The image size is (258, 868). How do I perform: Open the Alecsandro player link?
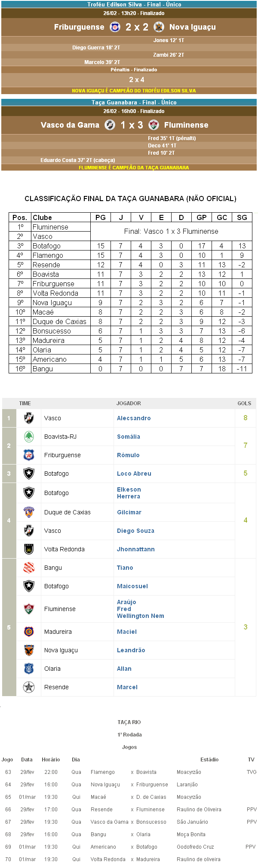coord(134,418)
